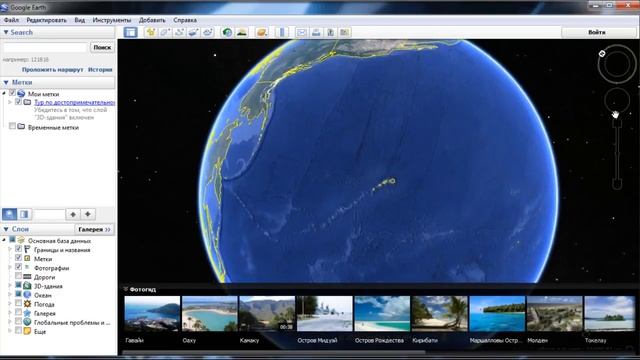Select the Add Polygon tool
The image size is (640, 360).
click(165, 32)
